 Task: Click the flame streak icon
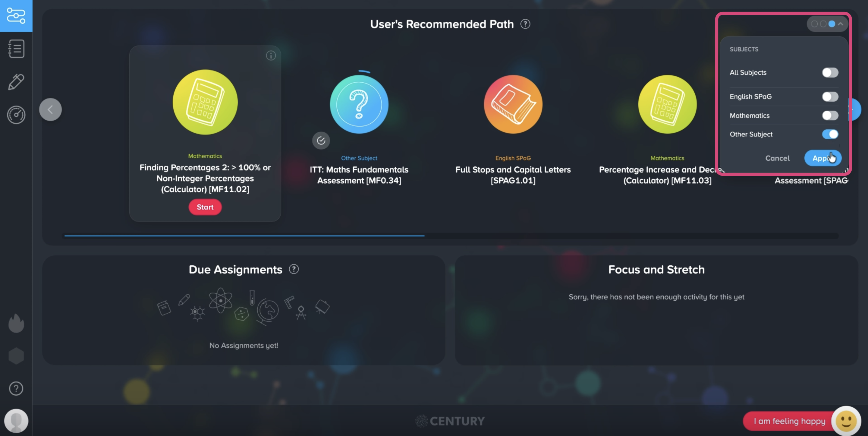tap(16, 323)
